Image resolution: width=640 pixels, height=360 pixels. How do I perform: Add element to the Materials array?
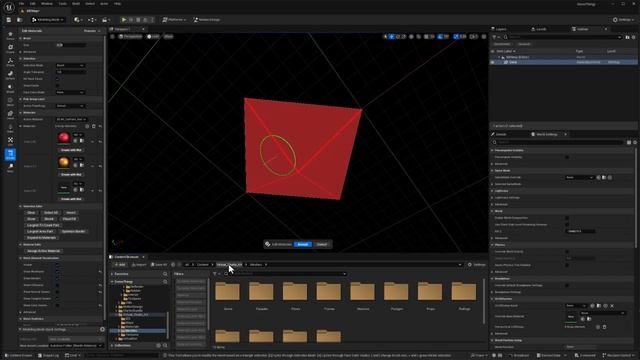[x=87, y=126]
